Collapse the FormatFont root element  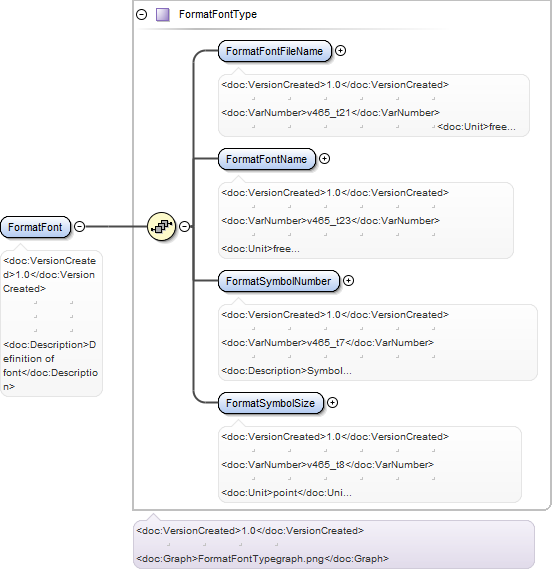click(80, 227)
